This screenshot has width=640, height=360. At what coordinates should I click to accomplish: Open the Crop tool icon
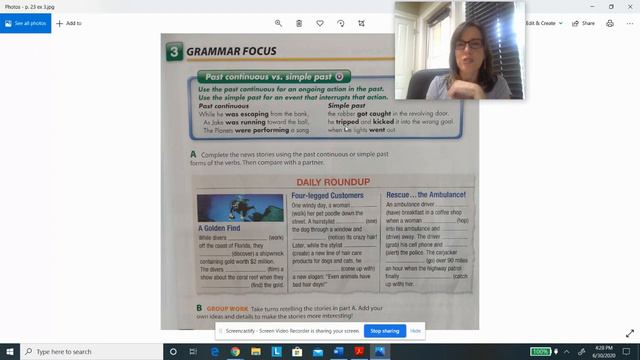click(x=362, y=23)
